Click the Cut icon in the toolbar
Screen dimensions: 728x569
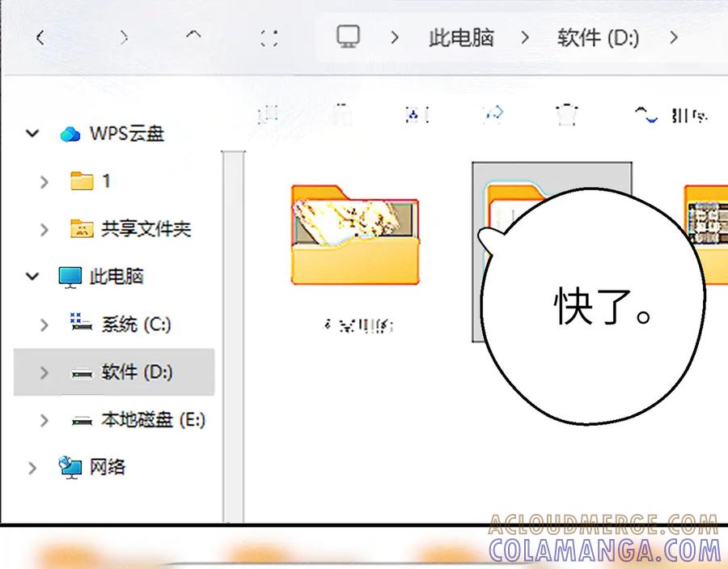268,115
